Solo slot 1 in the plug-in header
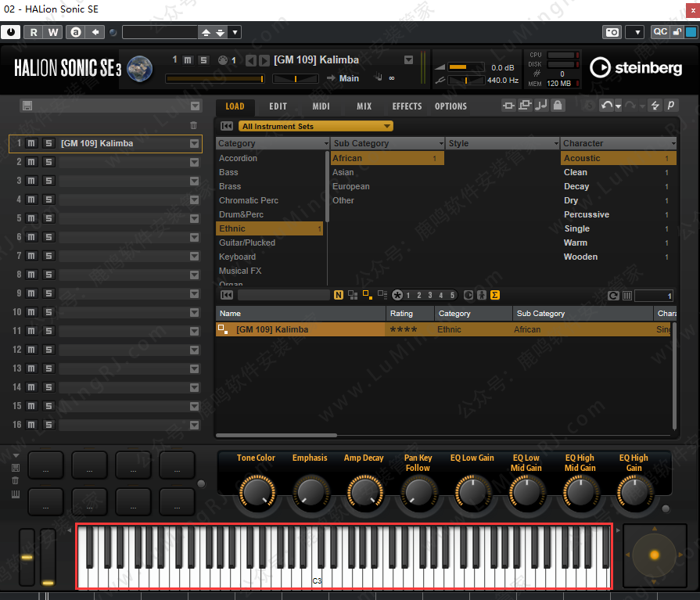Screen dimensions: 700x600 pos(203,59)
